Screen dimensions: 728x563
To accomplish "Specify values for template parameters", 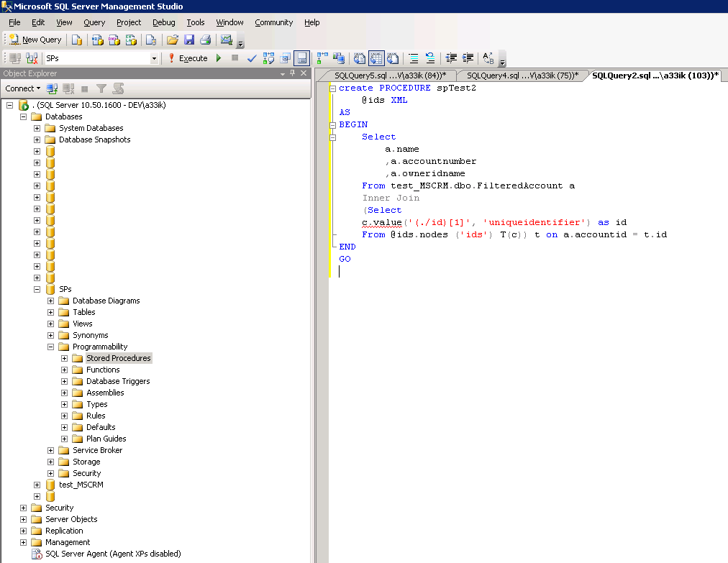I will (488, 58).
